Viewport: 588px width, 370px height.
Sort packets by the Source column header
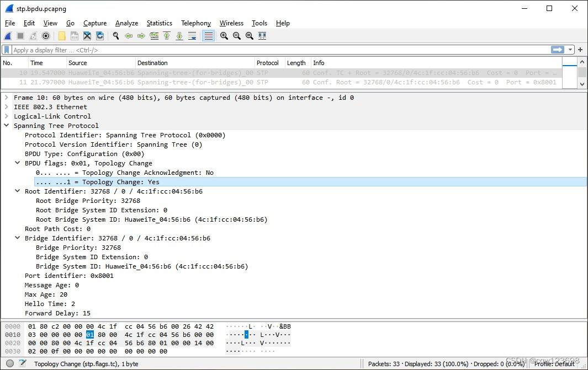point(101,63)
